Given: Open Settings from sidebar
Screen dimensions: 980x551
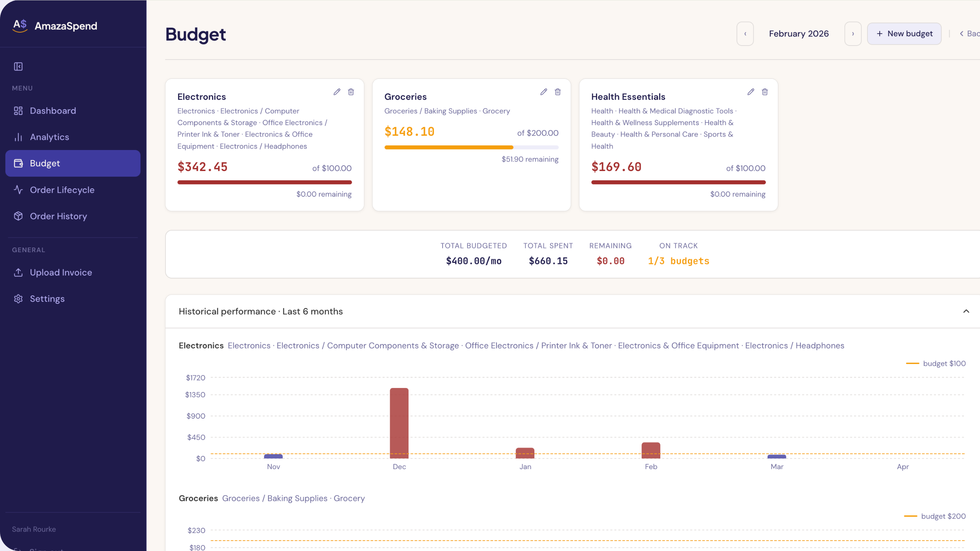Looking at the screenshot, I should [x=47, y=299].
